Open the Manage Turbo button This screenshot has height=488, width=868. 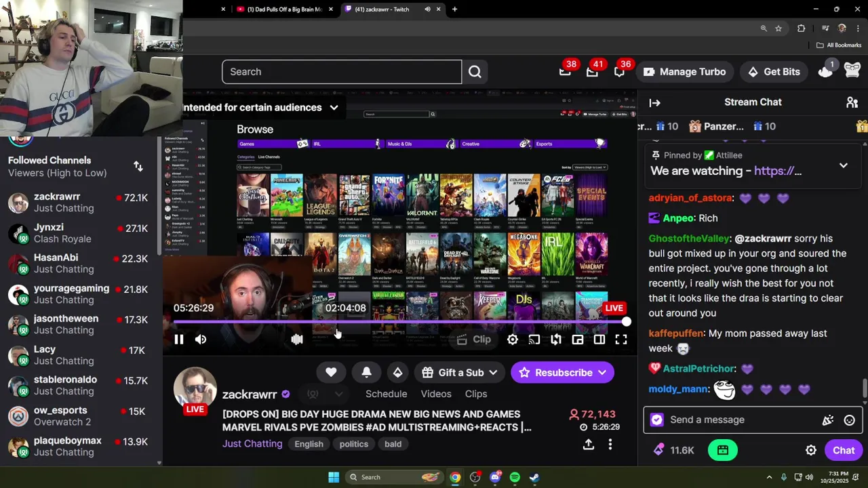coord(684,72)
